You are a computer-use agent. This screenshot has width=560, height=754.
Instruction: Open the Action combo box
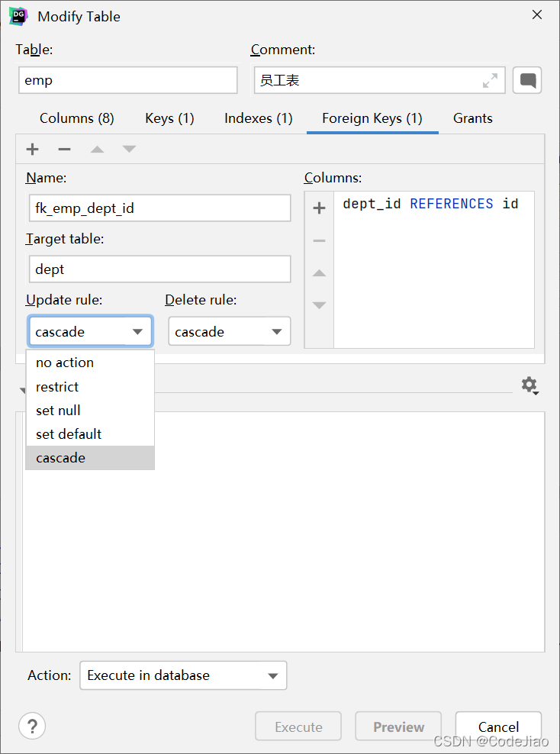point(183,675)
